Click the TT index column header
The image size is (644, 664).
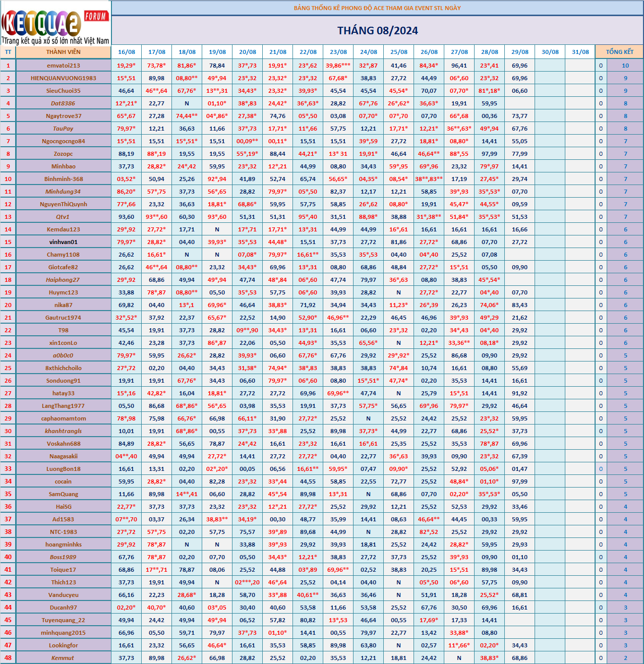click(8, 52)
